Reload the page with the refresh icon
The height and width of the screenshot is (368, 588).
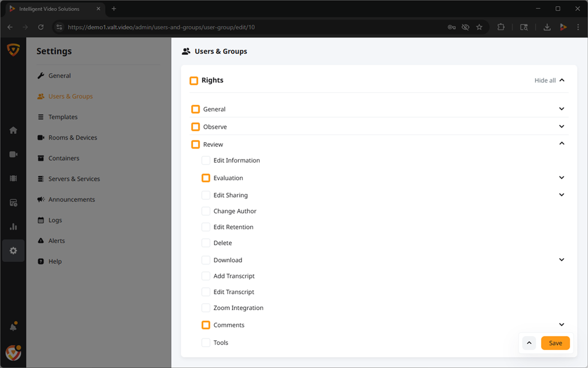click(41, 27)
